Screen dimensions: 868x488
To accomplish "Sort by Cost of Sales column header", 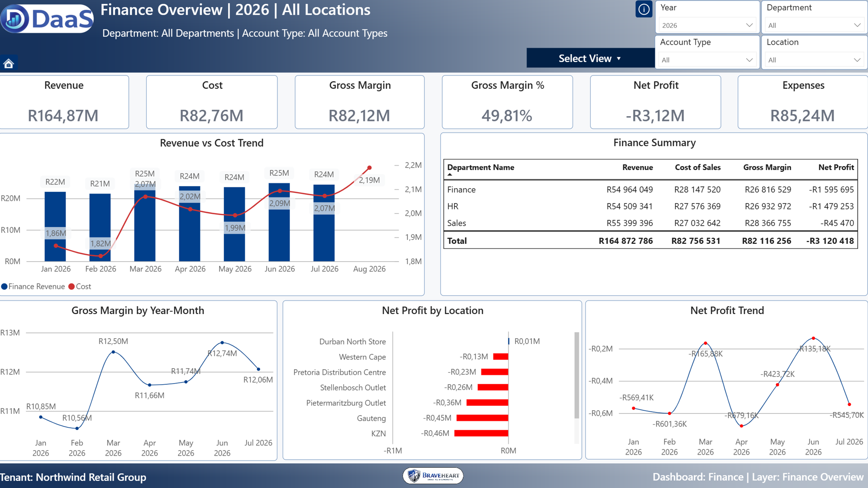I will (697, 167).
